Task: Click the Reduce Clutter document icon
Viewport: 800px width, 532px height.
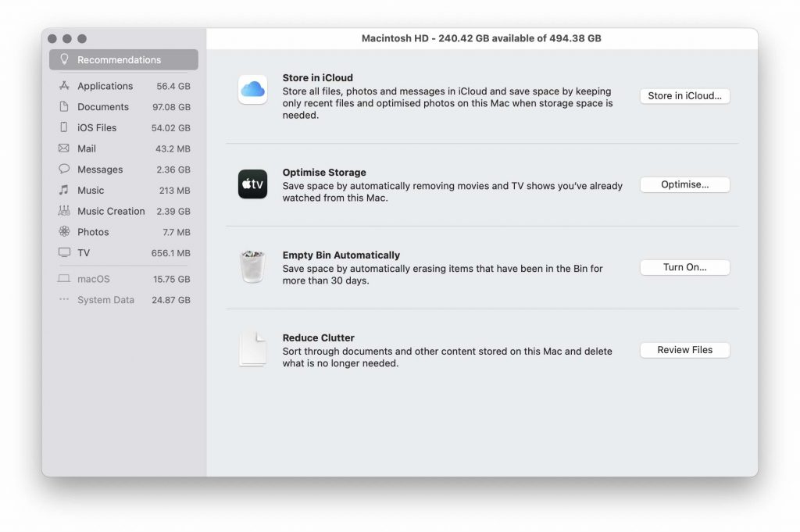Action: click(x=252, y=349)
